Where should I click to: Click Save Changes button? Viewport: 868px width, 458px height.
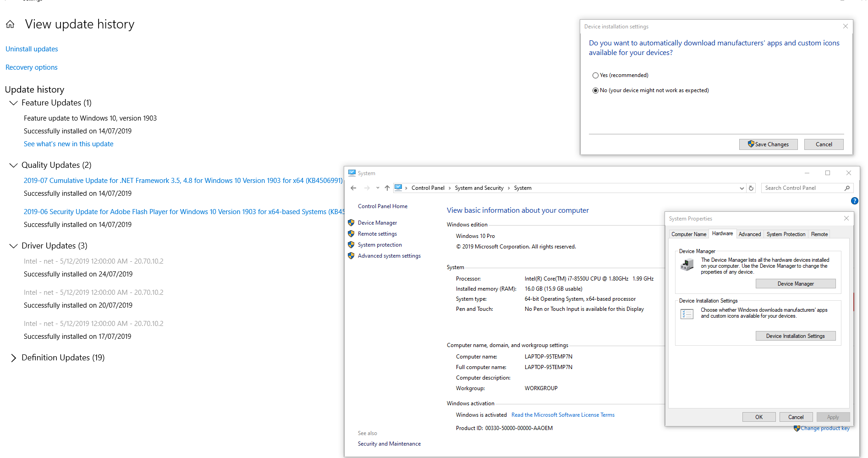point(769,144)
